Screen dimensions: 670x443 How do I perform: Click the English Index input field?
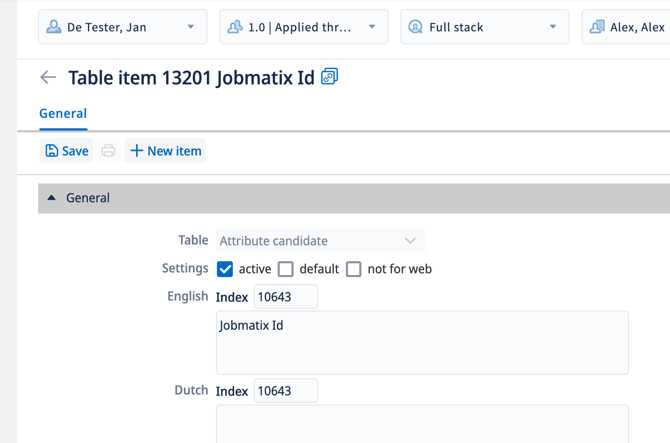pyautogui.click(x=285, y=297)
